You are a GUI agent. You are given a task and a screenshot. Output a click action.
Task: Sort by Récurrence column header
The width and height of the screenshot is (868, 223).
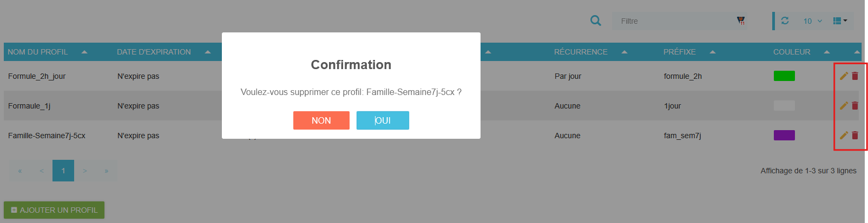[581, 52]
